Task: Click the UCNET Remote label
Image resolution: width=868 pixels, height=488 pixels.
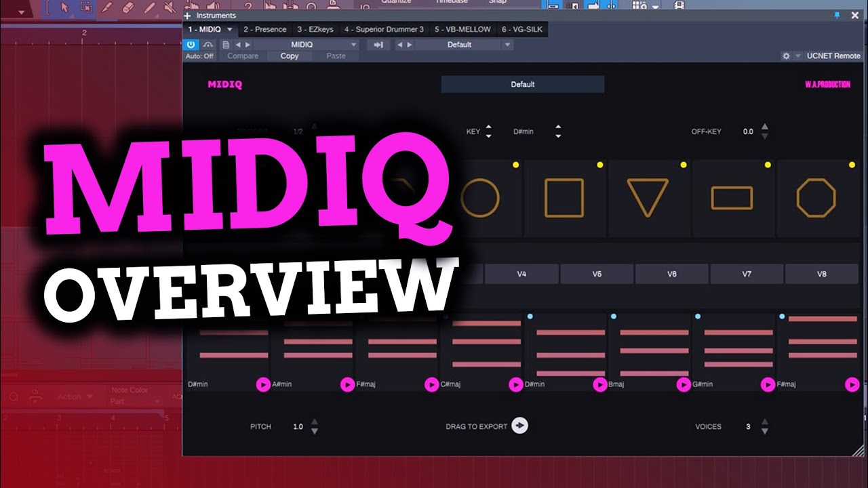Action: [x=833, y=56]
